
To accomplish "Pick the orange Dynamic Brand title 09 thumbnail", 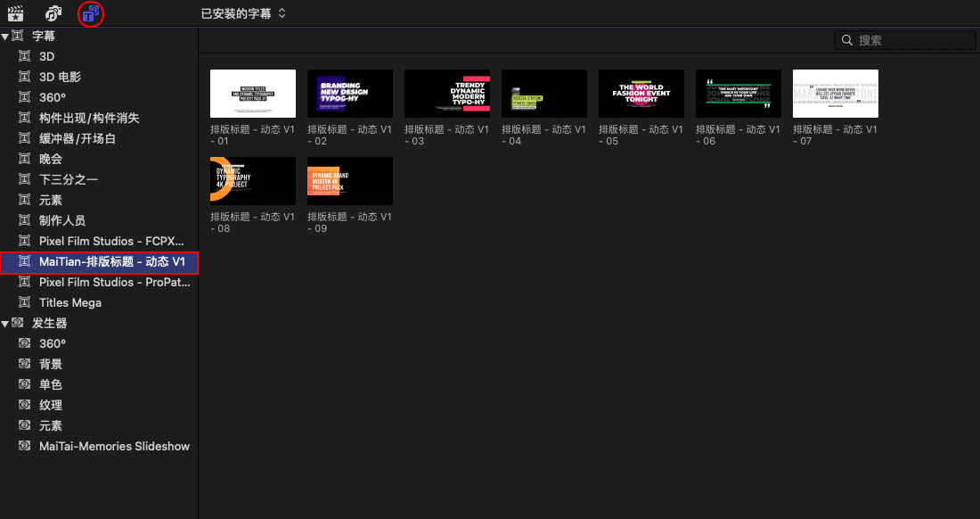I will (349, 181).
